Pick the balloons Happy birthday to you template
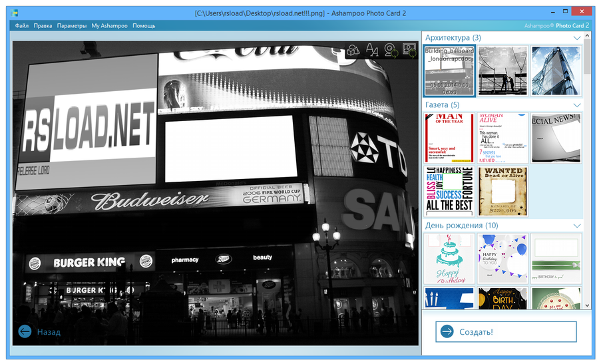The height and width of the screenshot is (364, 599). 502,259
